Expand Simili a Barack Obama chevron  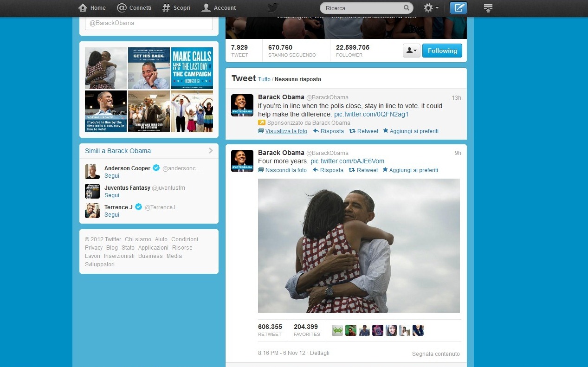click(x=211, y=151)
